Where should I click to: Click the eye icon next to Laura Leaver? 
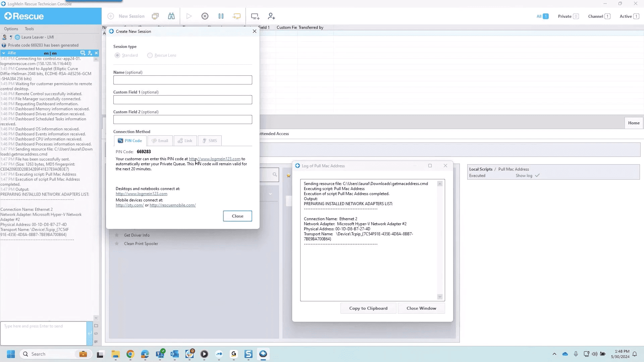(x=17, y=37)
